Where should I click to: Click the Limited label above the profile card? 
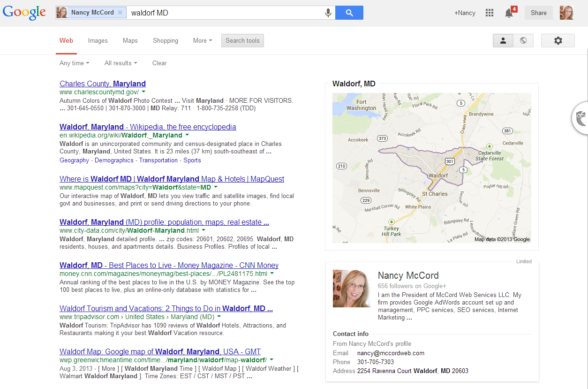tap(524, 261)
